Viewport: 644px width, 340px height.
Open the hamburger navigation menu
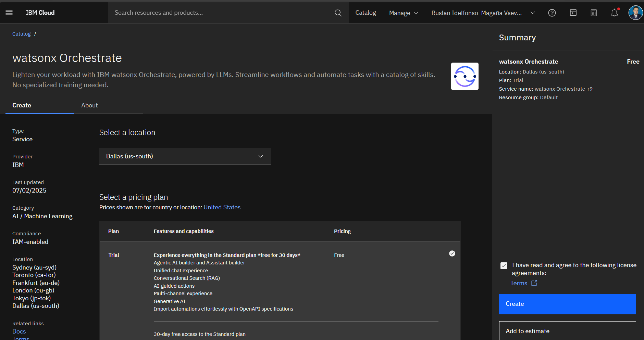9,13
